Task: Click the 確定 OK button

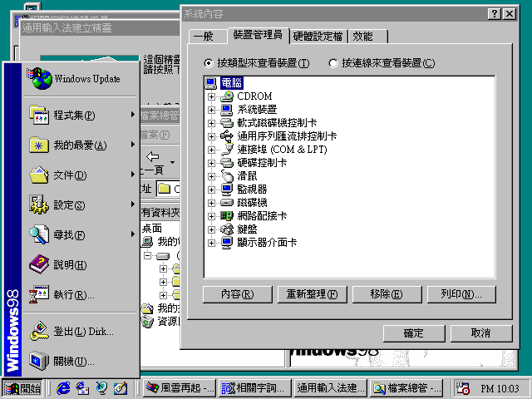Action: coord(414,333)
